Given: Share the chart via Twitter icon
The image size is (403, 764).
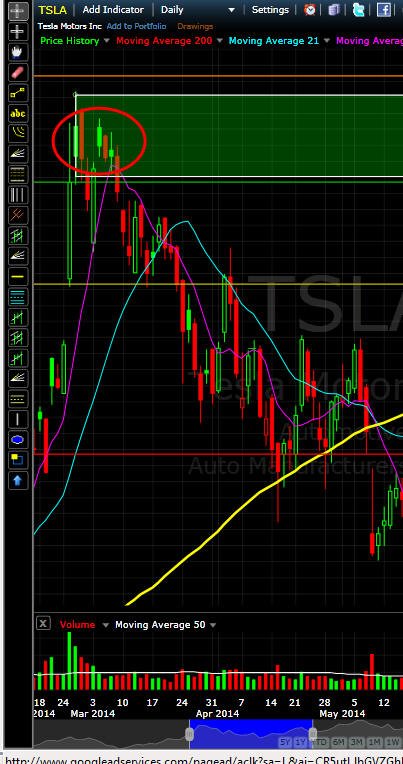Looking at the screenshot, I should coord(359,10).
